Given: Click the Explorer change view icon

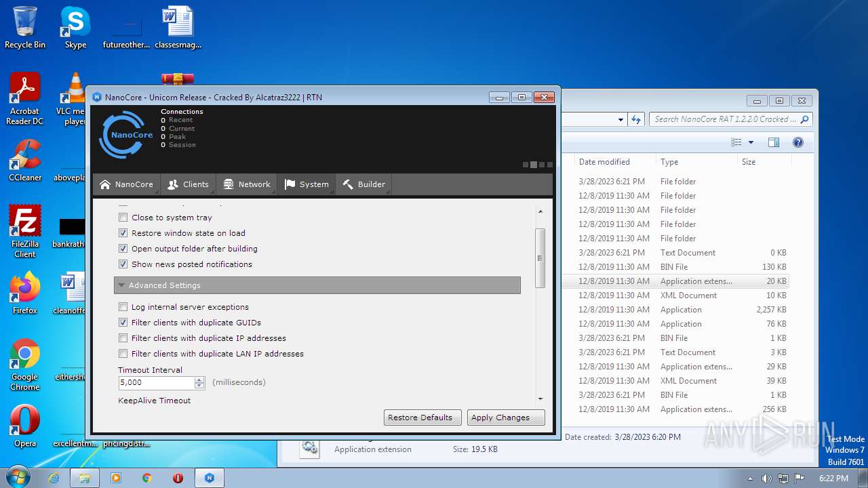Looking at the screenshot, I should click(x=736, y=142).
